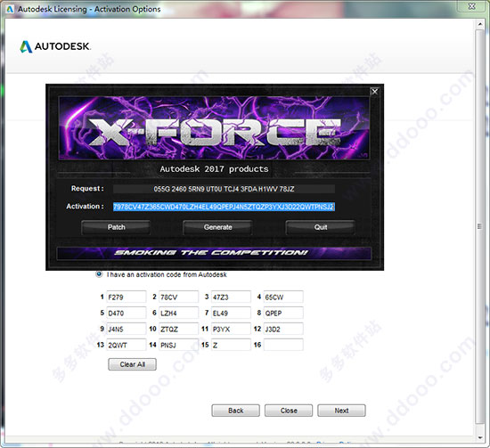The image size is (490, 448).
Task: Click activation code field 12 containing J3D2
Action: [283, 329]
